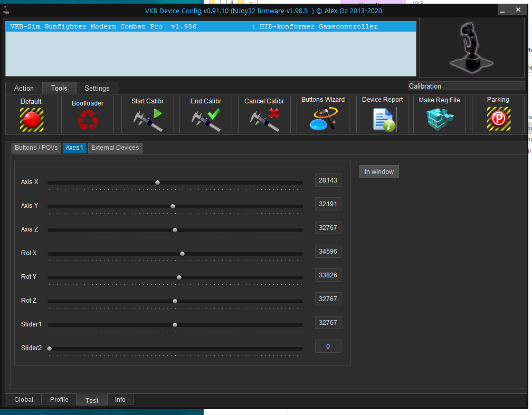The height and width of the screenshot is (415, 532).
Task: Click the Slider1 slider handle
Action: [175, 325]
